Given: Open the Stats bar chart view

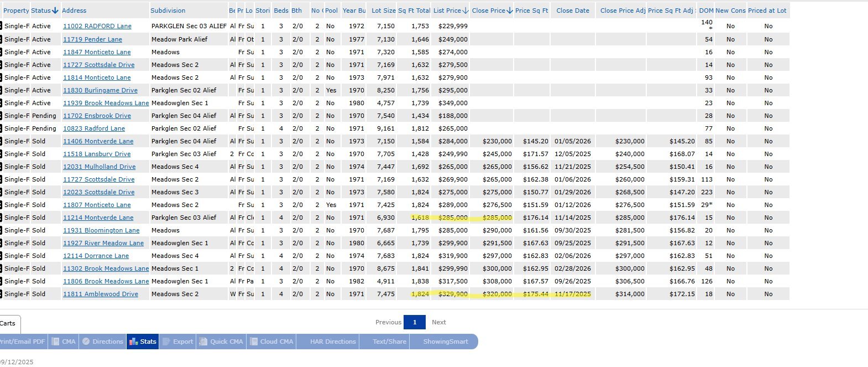Looking at the screenshot, I should 143,342.
